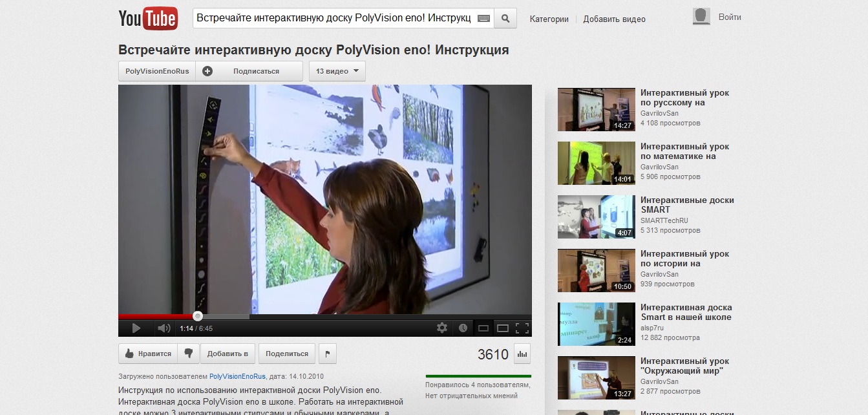Open title link Интерактивный урок по русскому на
Viewport: 868px width, 415px height.
point(684,98)
